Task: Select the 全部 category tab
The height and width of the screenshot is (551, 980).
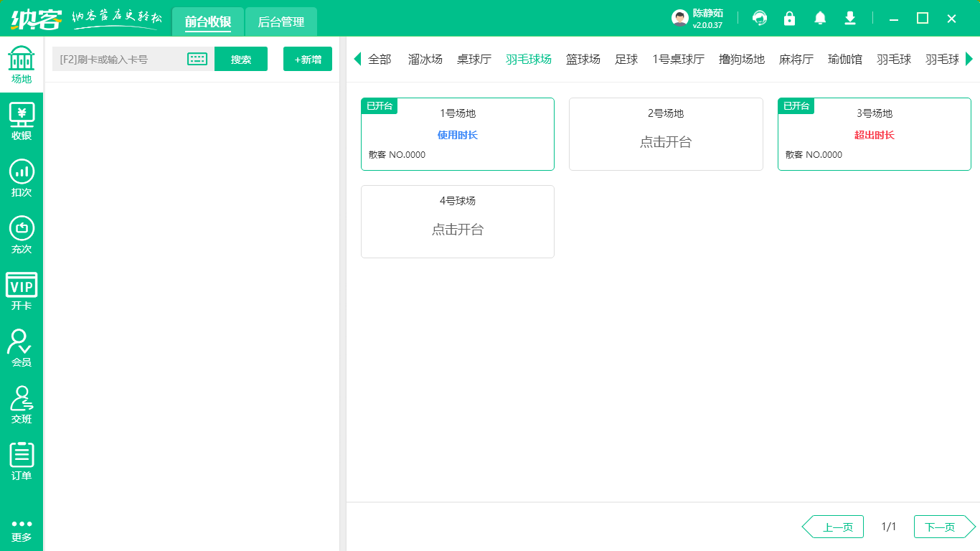Action: tap(380, 59)
